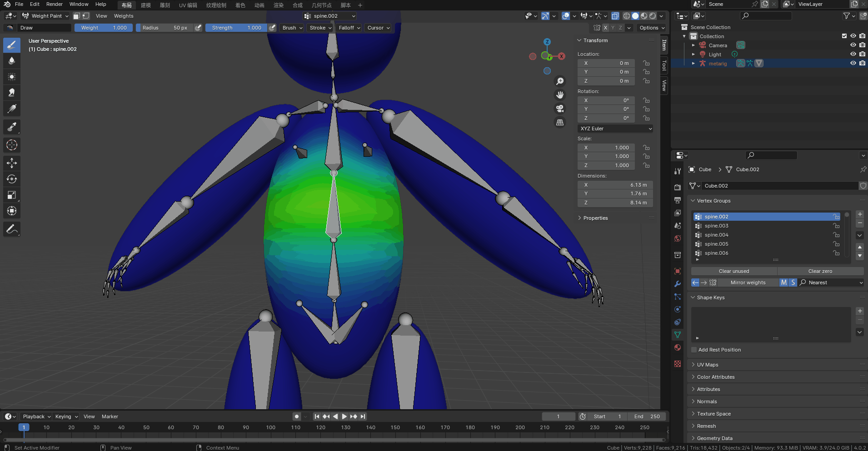Open the Render menu
This screenshot has height=451, width=868.
[55, 4]
